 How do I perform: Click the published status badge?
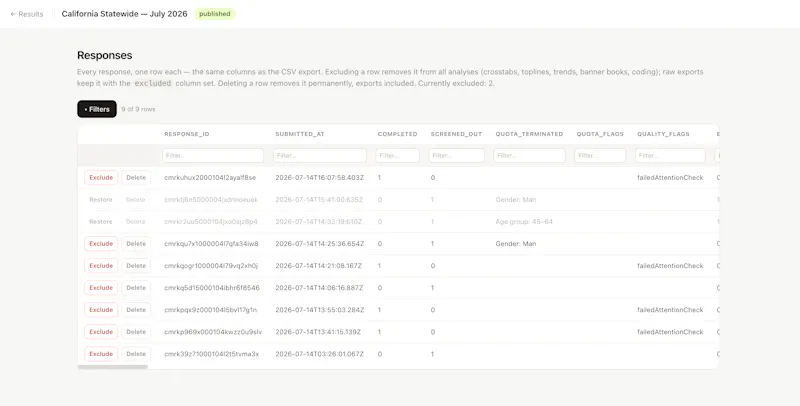click(215, 14)
